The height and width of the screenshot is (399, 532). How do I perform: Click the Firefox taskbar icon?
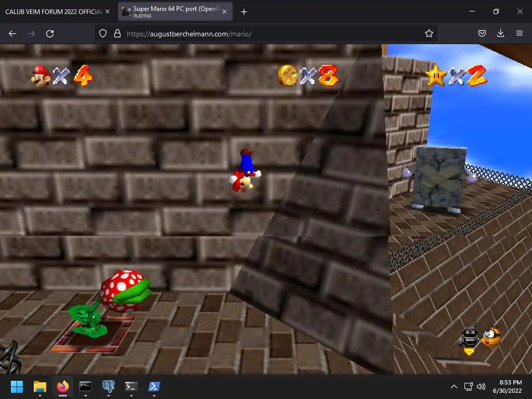coord(62,387)
